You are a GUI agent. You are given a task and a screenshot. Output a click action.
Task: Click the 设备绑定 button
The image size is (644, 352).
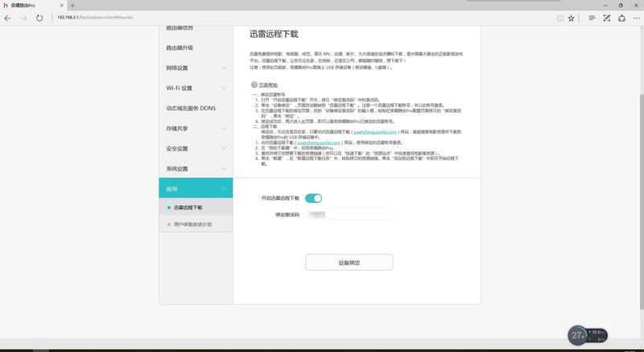[x=349, y=263]
